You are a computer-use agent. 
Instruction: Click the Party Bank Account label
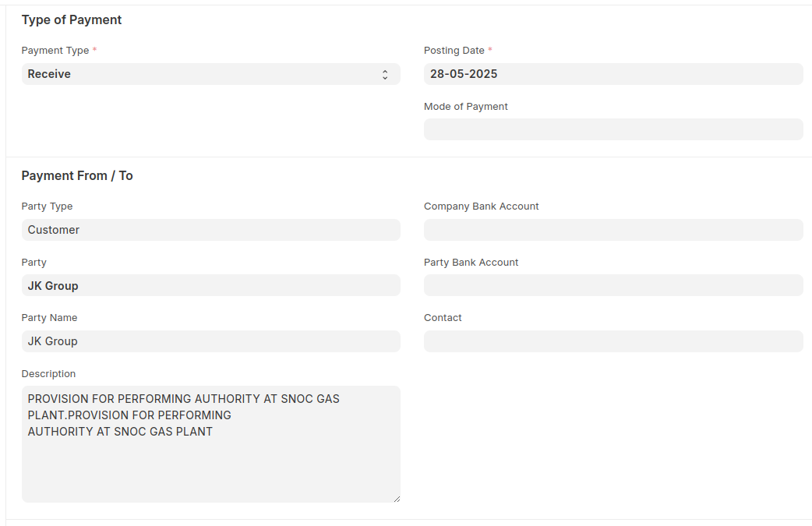[471, 263]
